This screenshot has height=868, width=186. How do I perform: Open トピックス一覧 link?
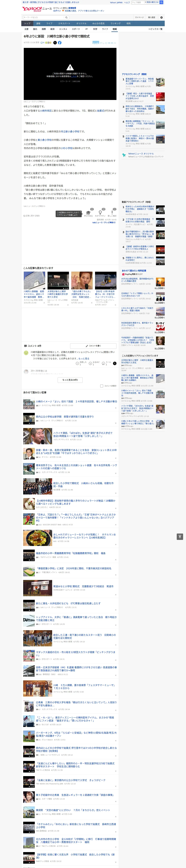pos(155,29)
